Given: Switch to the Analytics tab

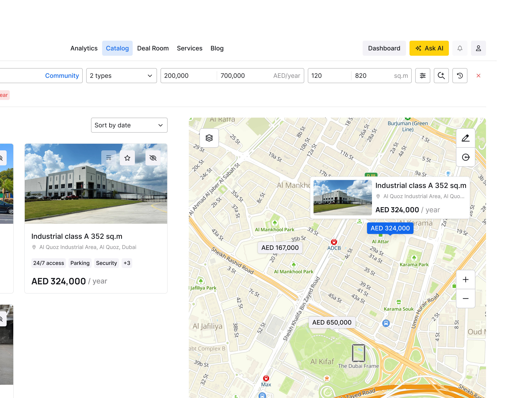Looking at the screenshot, I should coord(84,48).
